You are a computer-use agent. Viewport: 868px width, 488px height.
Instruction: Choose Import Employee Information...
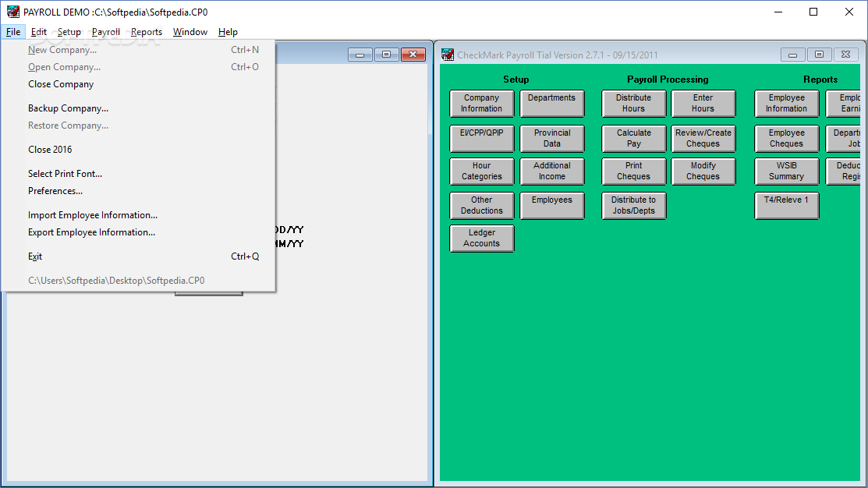point(138,215)
